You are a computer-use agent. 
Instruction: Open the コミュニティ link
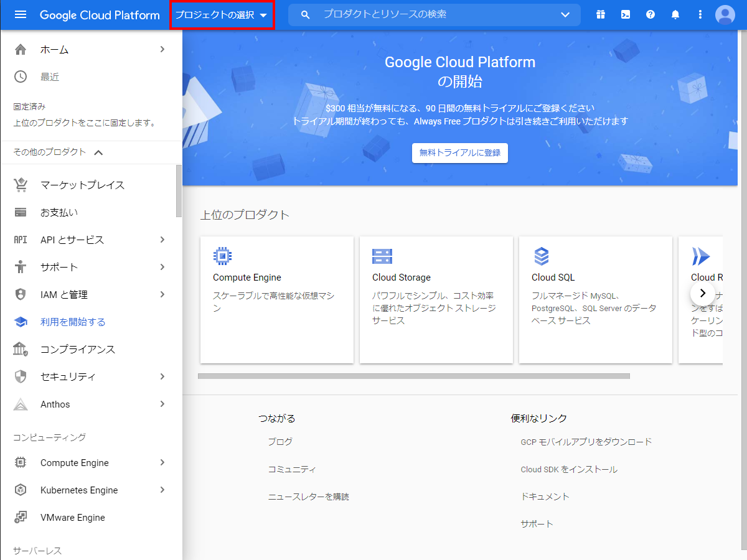tap(292, 469)
